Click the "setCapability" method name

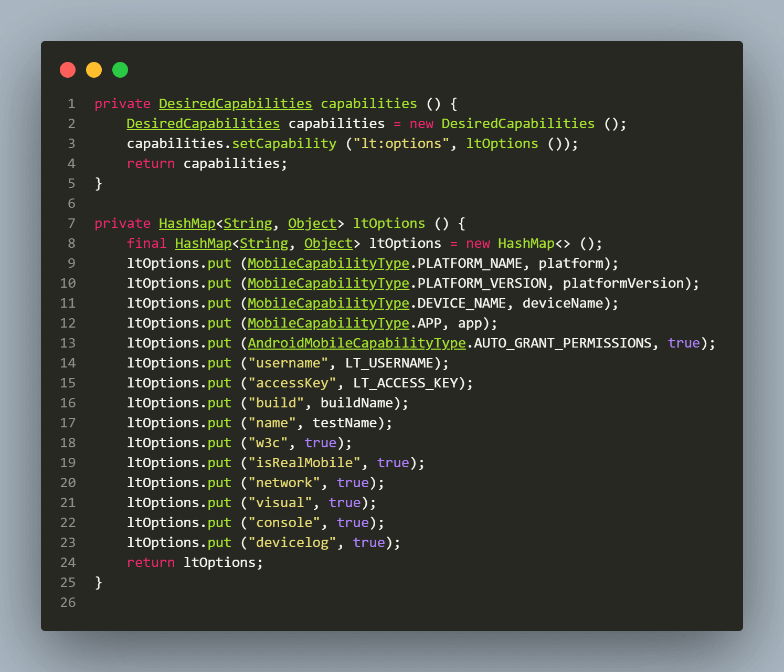284,144
